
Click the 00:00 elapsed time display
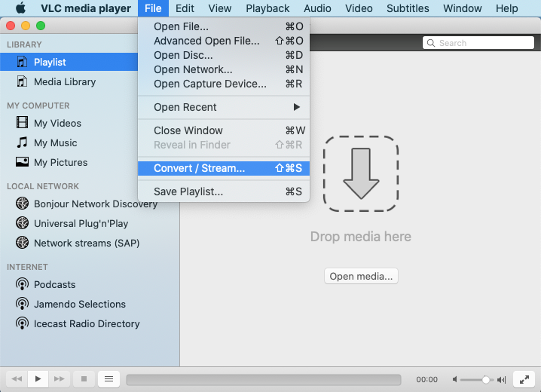point(426,380)
